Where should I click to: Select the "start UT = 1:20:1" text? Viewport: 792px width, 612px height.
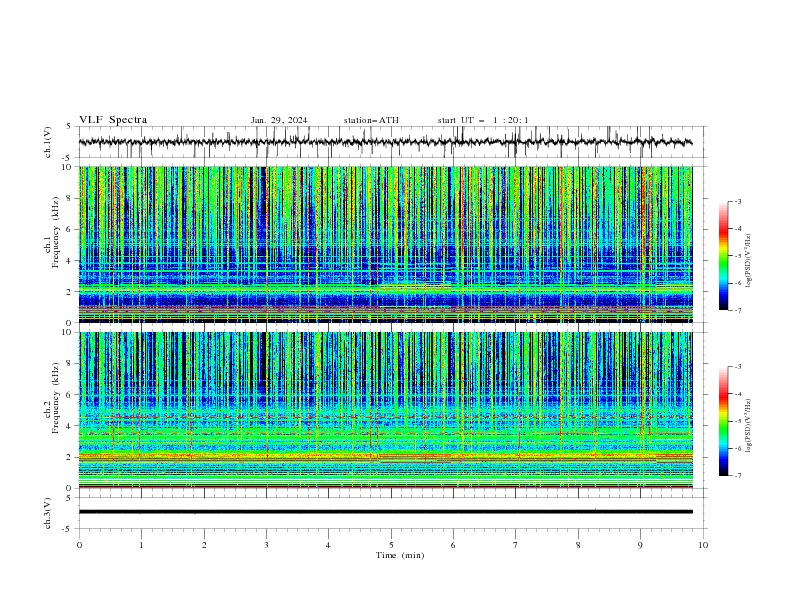tap(483, 120)
